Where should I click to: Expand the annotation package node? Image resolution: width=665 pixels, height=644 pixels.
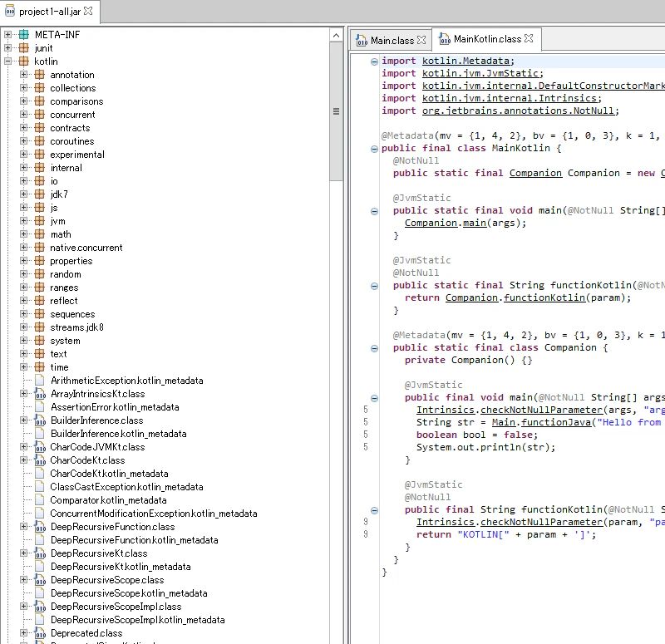pyautogui.click(x=24, y=75)
